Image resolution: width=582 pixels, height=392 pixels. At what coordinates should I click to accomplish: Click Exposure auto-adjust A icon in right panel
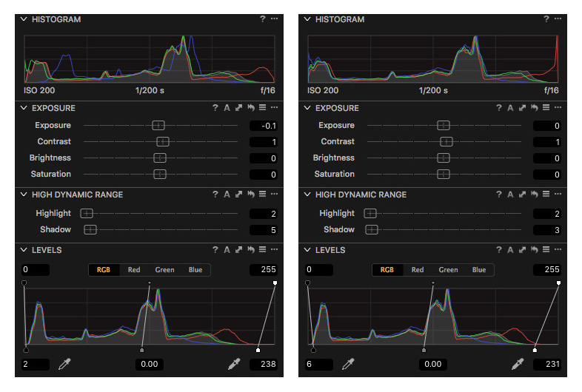pos(510,108)
